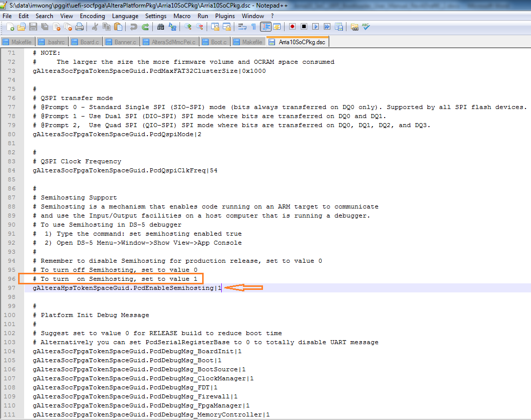The width and height of the screenshot is (531, 420).
Task: Click the Stop Recording square icon
Action: tap(304, 27)
